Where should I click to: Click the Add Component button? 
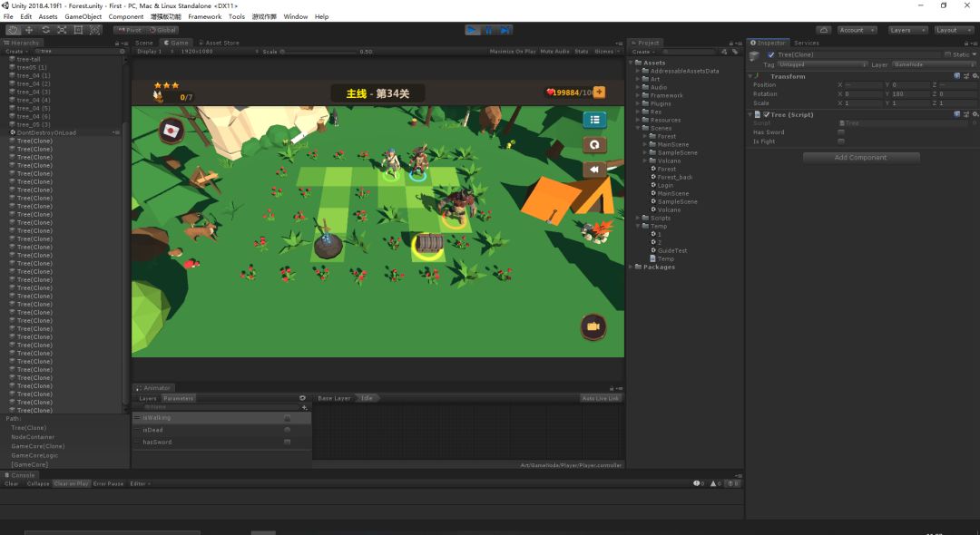(x=860, y=158)
